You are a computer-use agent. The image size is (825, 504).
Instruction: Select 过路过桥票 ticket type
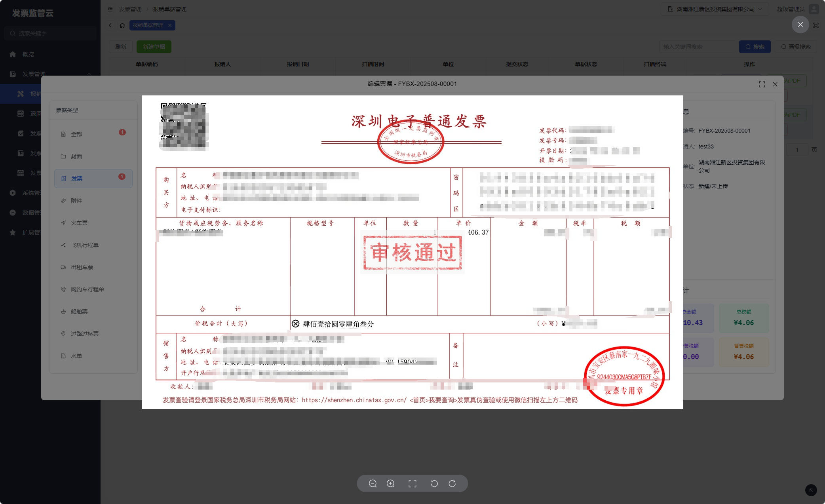(x=93, y=334)
